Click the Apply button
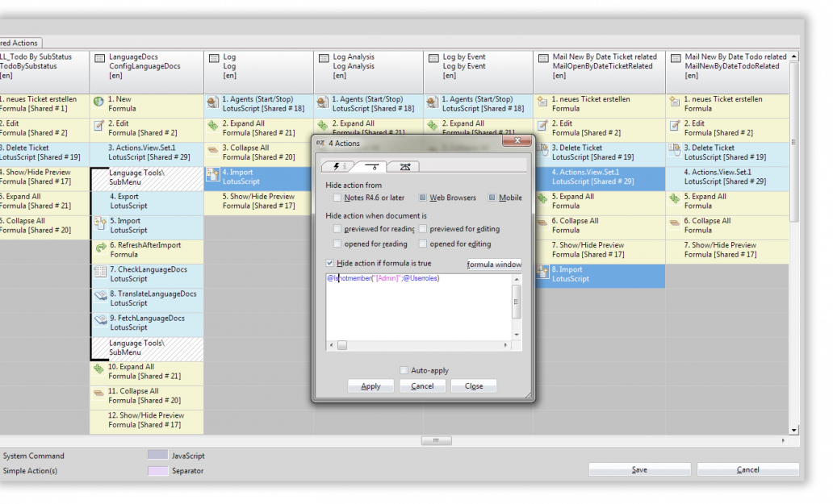The image size is (833, 504). pyautogui.click(x=370, y=386)
